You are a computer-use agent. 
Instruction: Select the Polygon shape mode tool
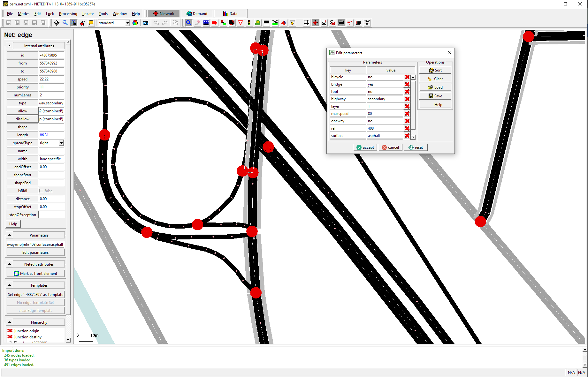284,23
